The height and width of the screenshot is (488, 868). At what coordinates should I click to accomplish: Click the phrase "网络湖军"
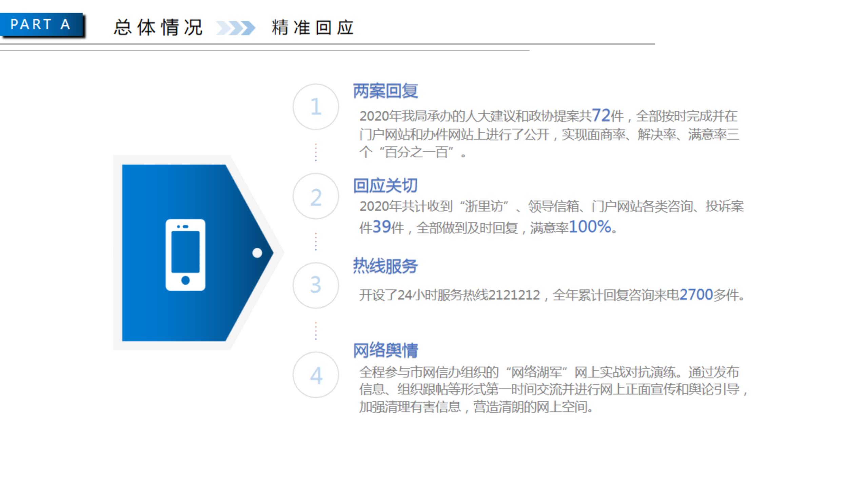tap(536, 372)
